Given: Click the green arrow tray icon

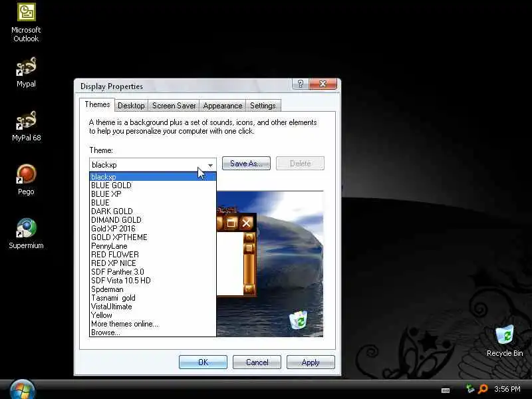Looking at the screenshot, I should [x=469, y=388].
